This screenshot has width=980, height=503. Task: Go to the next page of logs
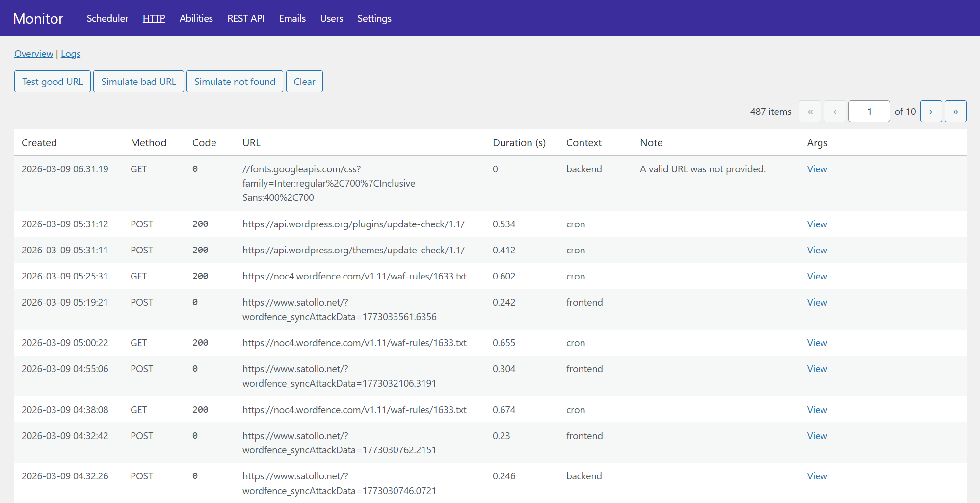click(930, 112)
